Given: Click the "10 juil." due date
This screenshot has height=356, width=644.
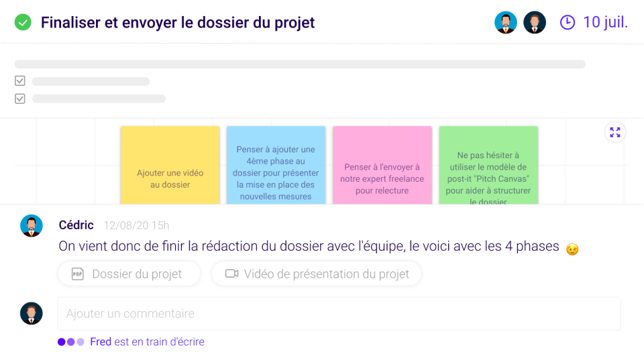Looking at the screenshot, I should (605, 23).
